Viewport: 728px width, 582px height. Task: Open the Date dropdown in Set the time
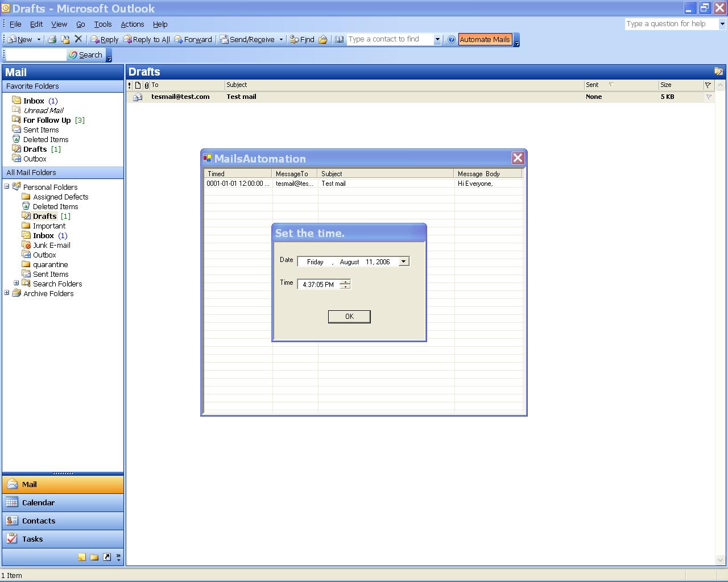(x=403, y=261)
